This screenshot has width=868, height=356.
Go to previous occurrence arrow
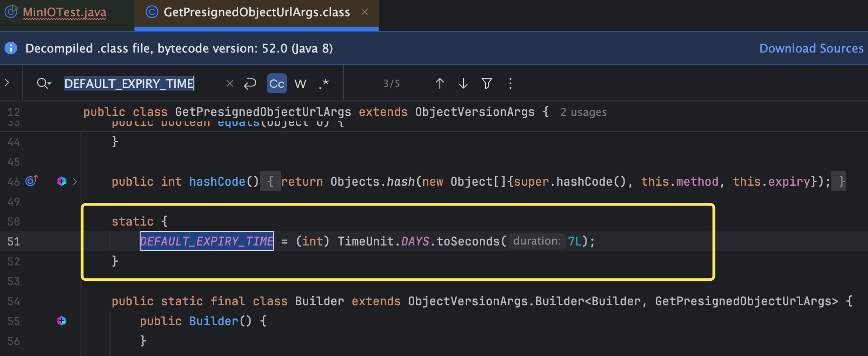(439, 83)
